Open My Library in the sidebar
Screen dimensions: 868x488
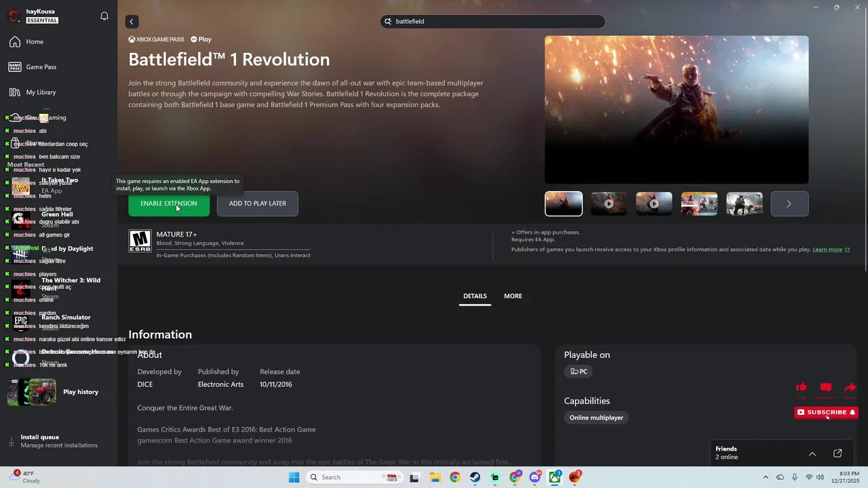[x=58, y=92]
